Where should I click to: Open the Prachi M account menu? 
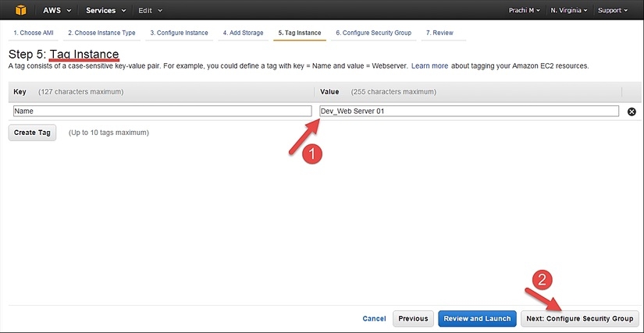524,11
